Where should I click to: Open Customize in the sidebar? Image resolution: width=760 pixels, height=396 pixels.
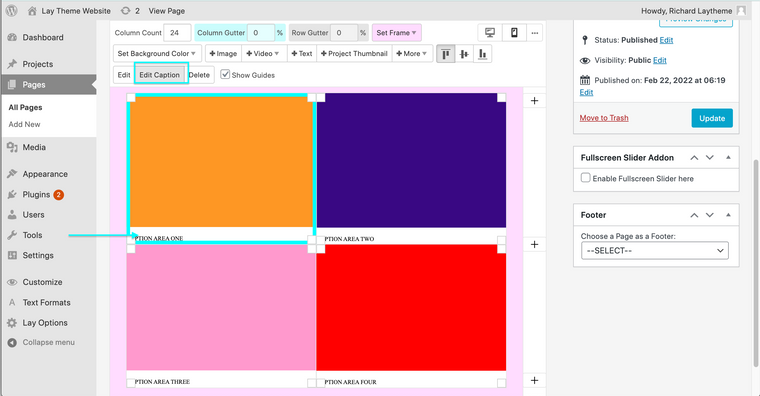(x=42, y=282)
